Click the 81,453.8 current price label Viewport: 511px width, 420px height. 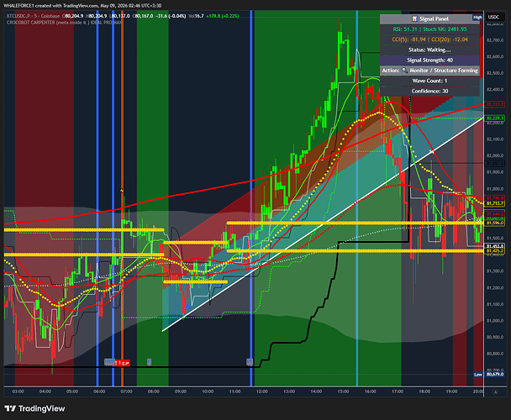[x=495, y=246]
